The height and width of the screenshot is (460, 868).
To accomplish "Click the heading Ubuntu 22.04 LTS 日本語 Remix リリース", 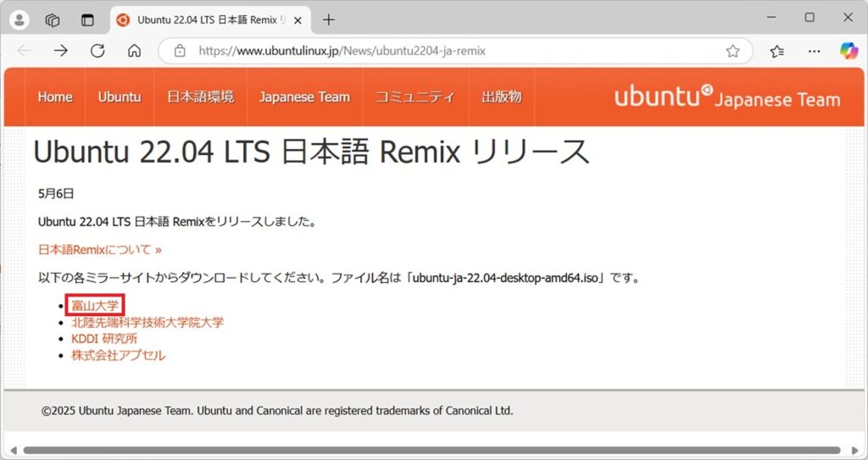I will [x=311, y=152].
